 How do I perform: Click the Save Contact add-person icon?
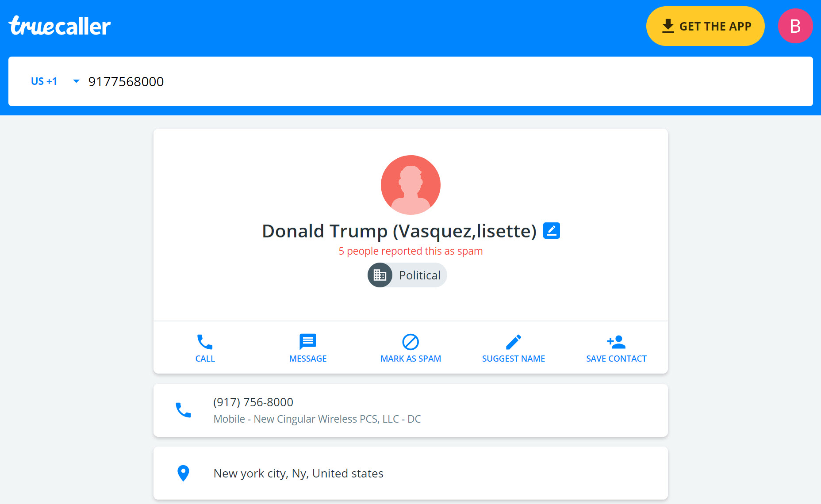616,342
